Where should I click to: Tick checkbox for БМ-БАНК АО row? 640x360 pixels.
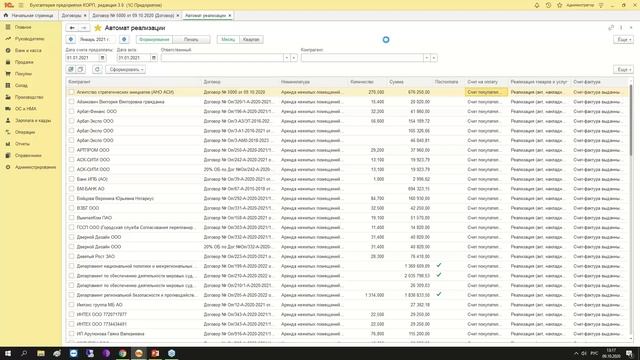(x=71, y=189)
